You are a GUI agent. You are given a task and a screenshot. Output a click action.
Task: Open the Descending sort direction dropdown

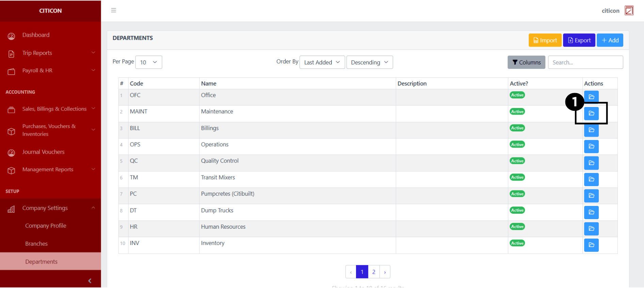369,62
